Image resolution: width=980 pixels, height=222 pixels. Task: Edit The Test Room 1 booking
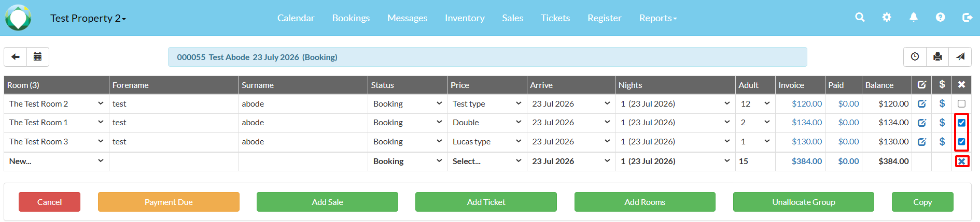click(x=922, y=123)
